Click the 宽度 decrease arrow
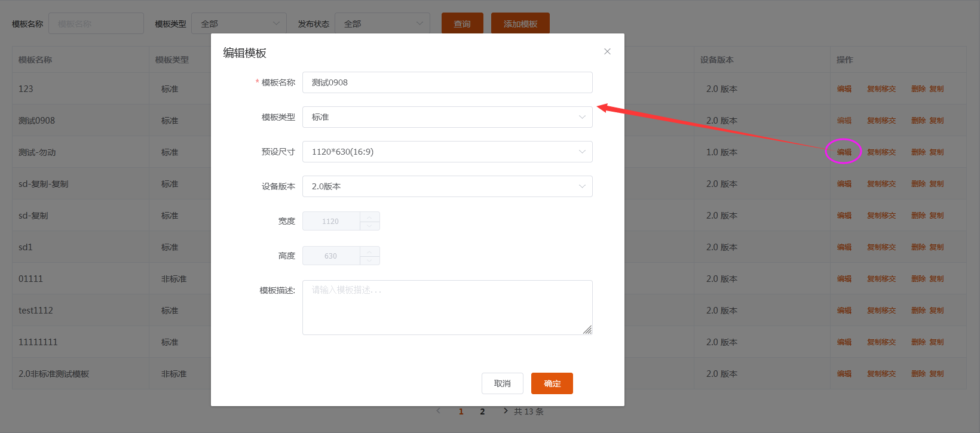 (x=370, y=226)
